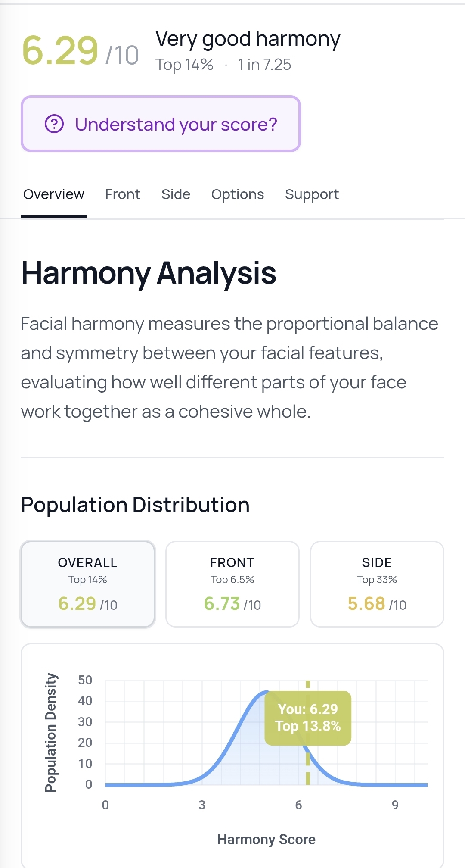This screenshot has height=868, width=465.
Task: Choose the SIDE distribution card
Action: pos(377,584)
